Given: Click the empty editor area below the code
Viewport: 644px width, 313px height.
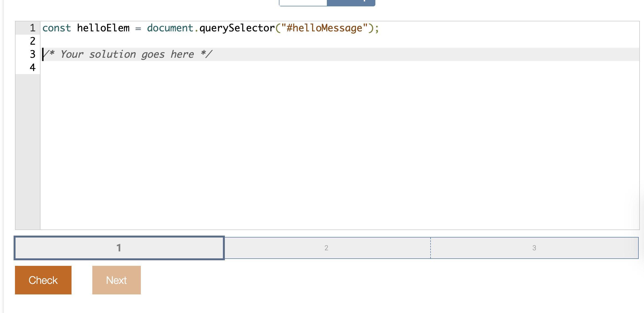Looking at the screenshot, I should (x=333, y=153).
